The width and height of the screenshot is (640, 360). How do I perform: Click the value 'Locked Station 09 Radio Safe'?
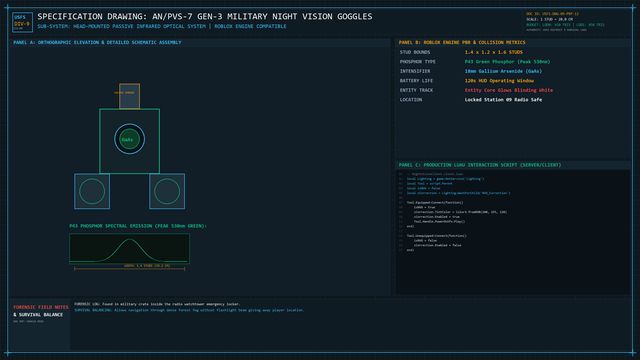point(503,100)
